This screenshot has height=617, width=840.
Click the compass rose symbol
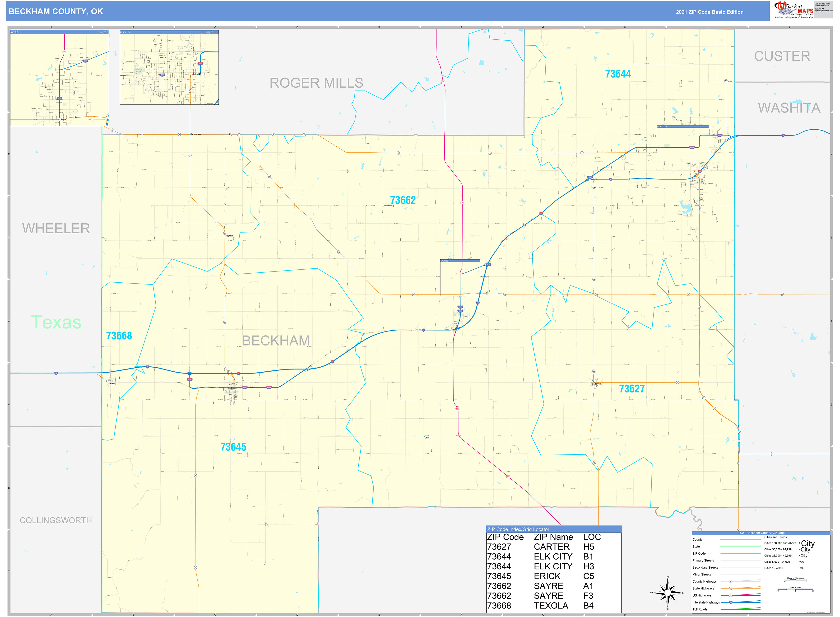(x=668, y=593)
